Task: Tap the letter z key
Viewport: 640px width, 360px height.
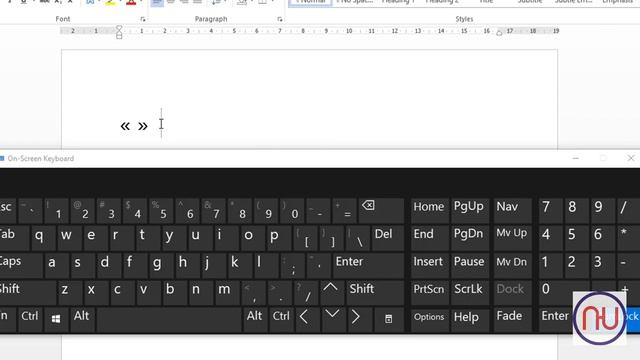Action: tap(69, 292)
